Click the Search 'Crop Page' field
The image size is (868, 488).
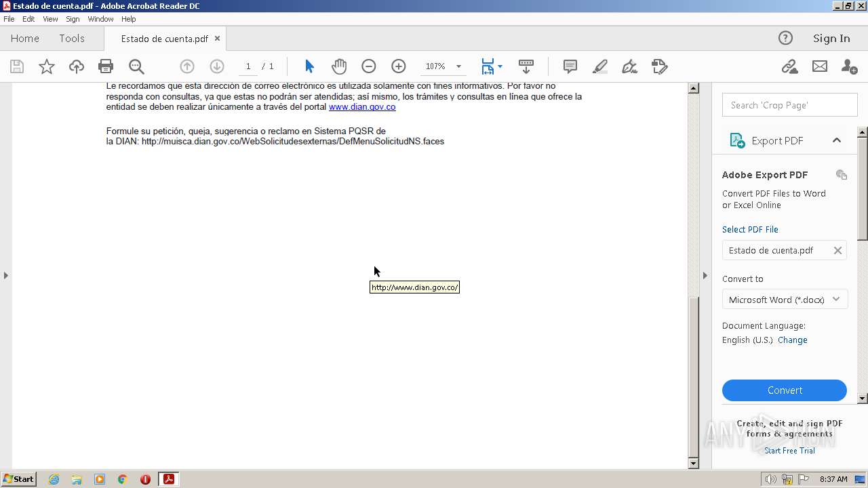click(x=790, y=105)
